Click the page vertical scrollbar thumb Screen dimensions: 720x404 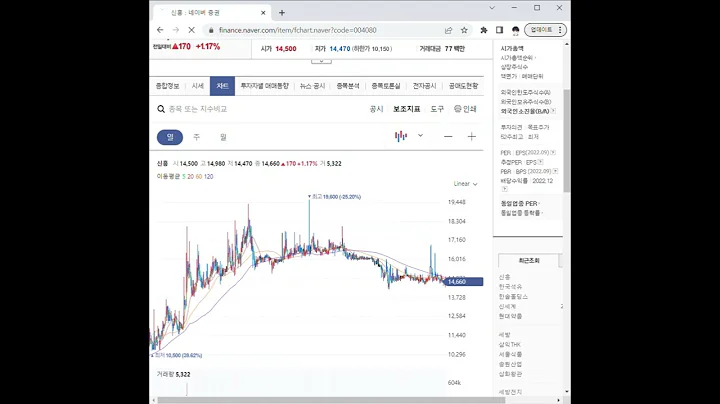567,140
